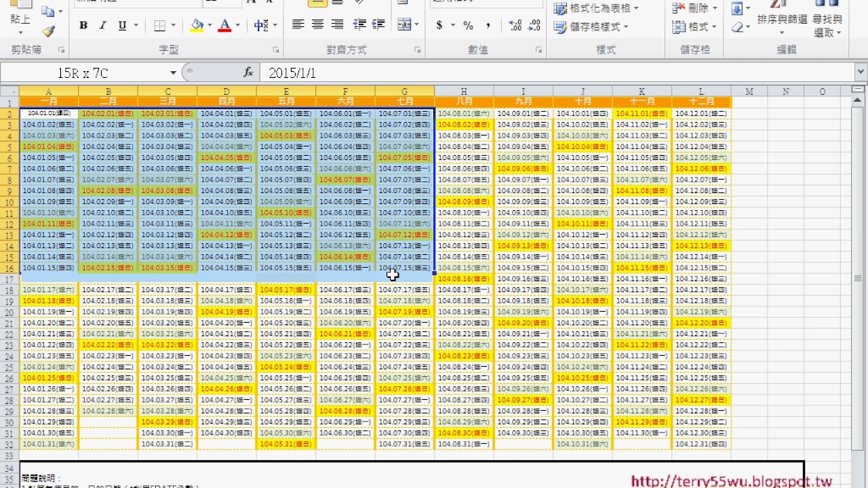The image size is (868, 488).
Task: Align text to the right
Action: 337,24
